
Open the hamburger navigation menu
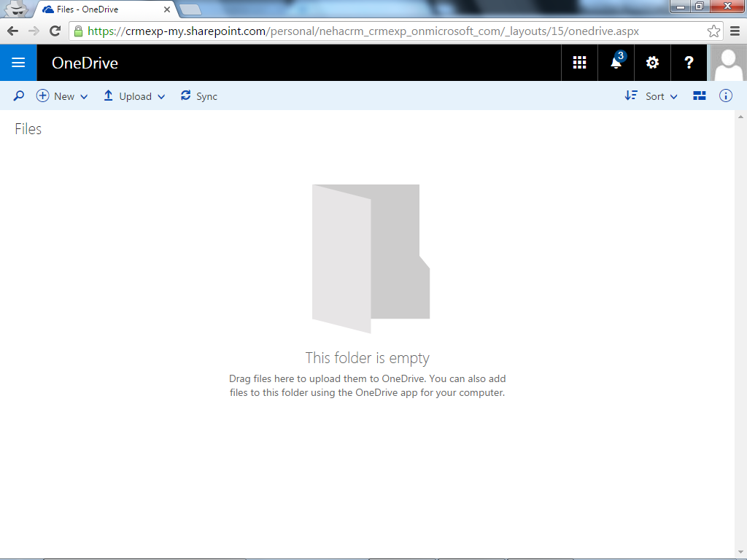[18, 63]
